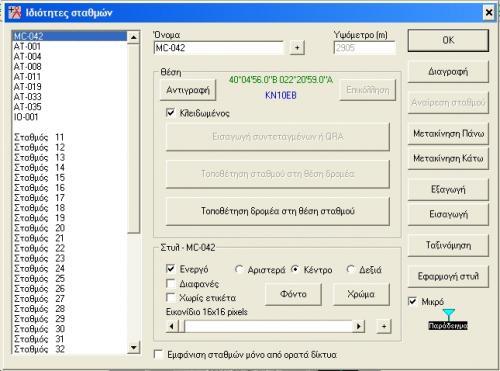Click station list scroll up arrow
This screenshot has width=500, height=371.
click(134, 37)
